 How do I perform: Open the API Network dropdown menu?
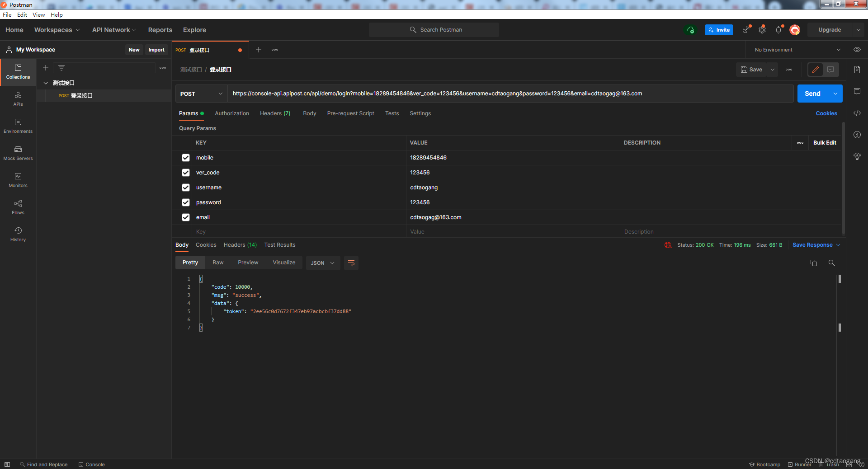114,30
